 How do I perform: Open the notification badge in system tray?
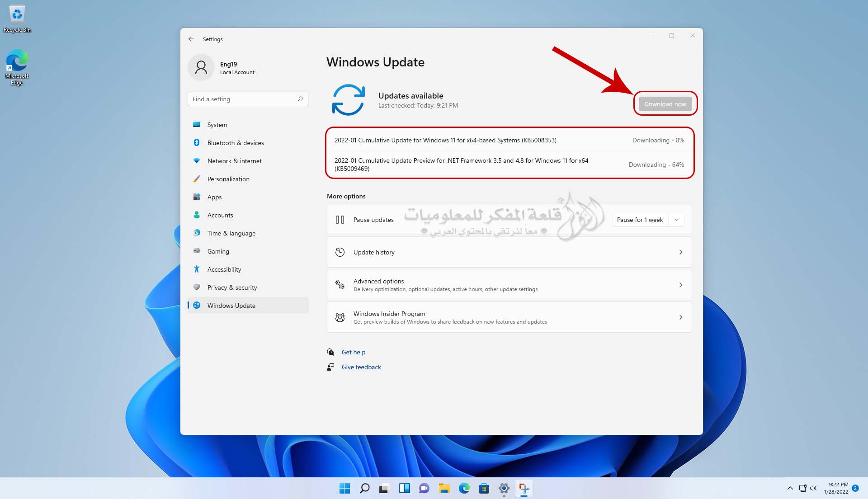pos(855,488)
